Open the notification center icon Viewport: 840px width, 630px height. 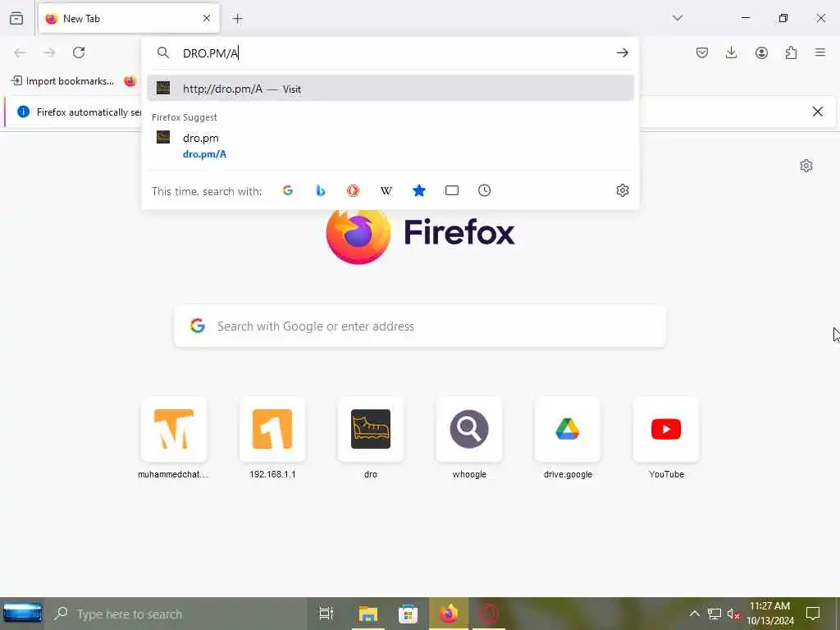point(813,614)
